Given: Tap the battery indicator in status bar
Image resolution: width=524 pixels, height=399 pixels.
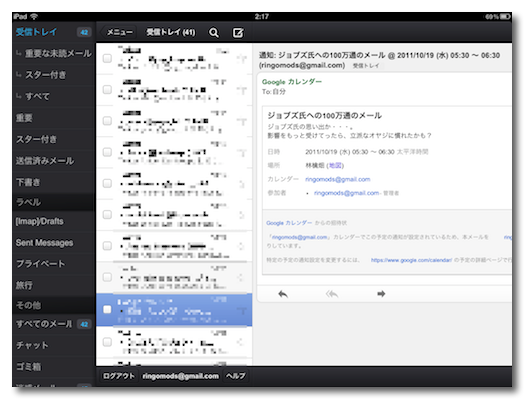Looking at the screenshot, I should [506, 16].
